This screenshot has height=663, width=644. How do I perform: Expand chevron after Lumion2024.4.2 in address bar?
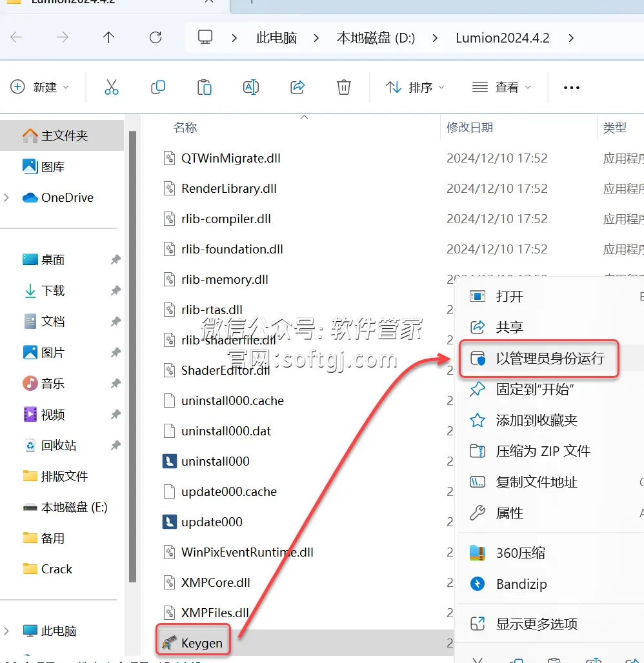click(571, 38)
